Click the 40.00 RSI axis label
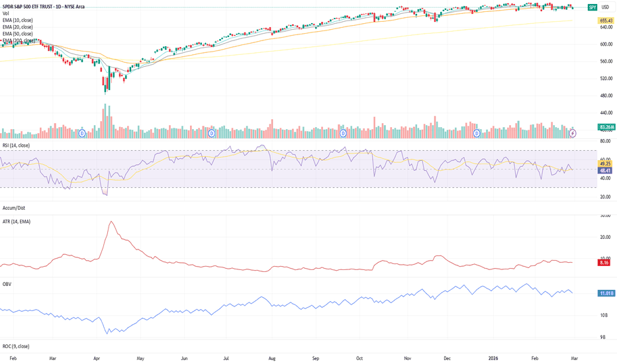Viewport: 617px width, 364px height. tap(605, 178)
